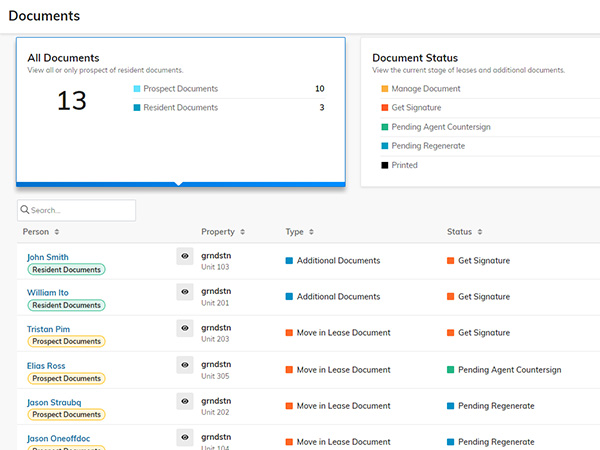Choose Pending Agent Countersign status in Document Status card
The width and height of the screenshot is (600, 450).
coord(440,127)
